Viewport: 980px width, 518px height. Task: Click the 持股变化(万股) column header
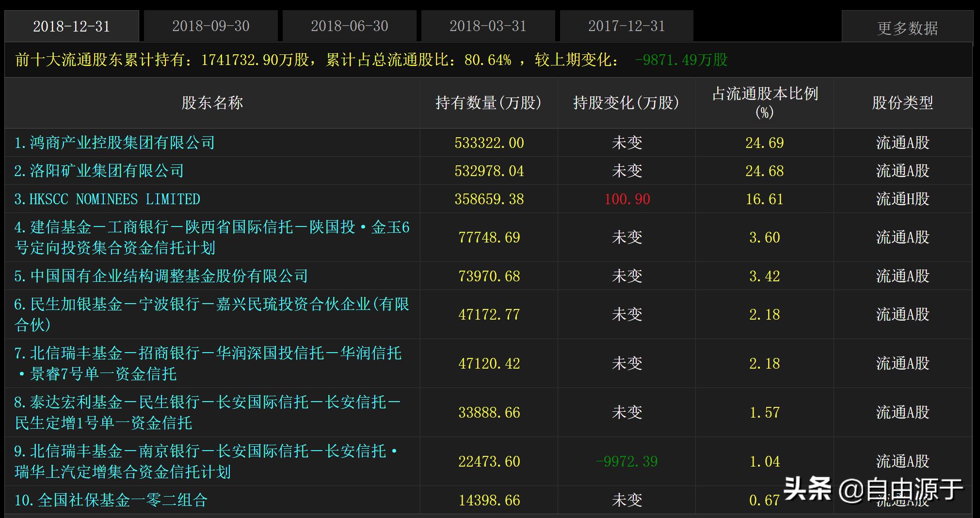point(626,103)
